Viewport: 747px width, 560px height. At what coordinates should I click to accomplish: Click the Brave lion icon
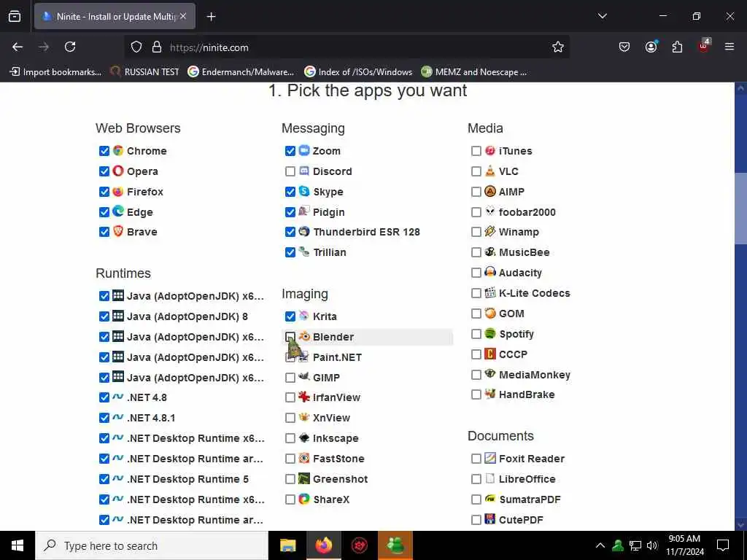pos(118,231)
